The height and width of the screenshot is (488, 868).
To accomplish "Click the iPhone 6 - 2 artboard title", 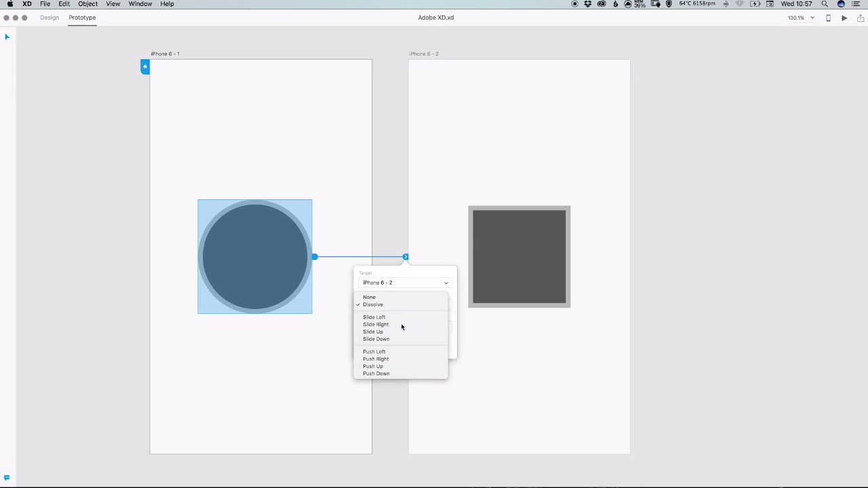I will 424,54.
